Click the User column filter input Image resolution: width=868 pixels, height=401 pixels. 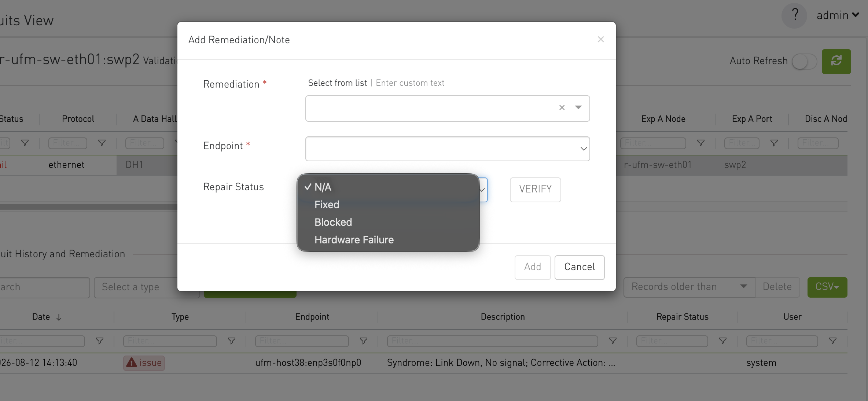782,341
